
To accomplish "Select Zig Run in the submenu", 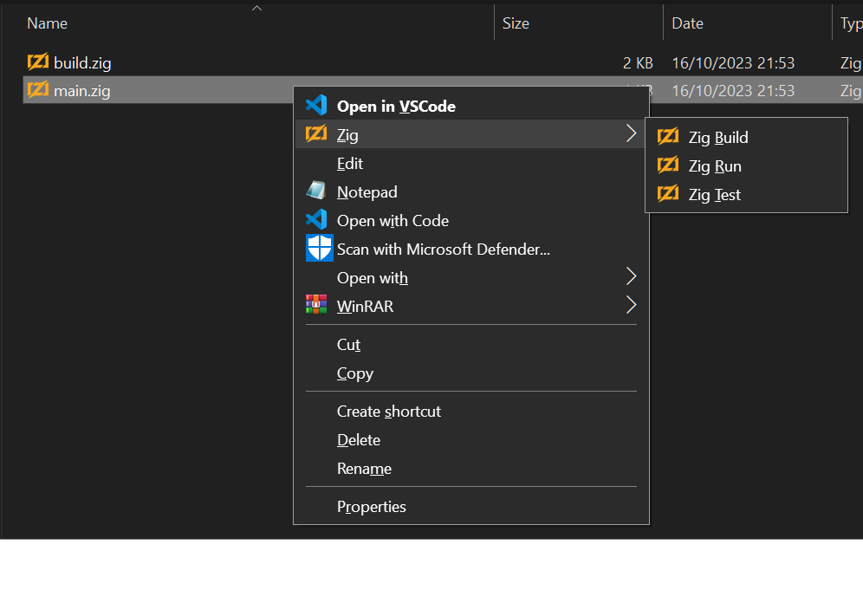I will pyautogui.click(x=746, y=165).
